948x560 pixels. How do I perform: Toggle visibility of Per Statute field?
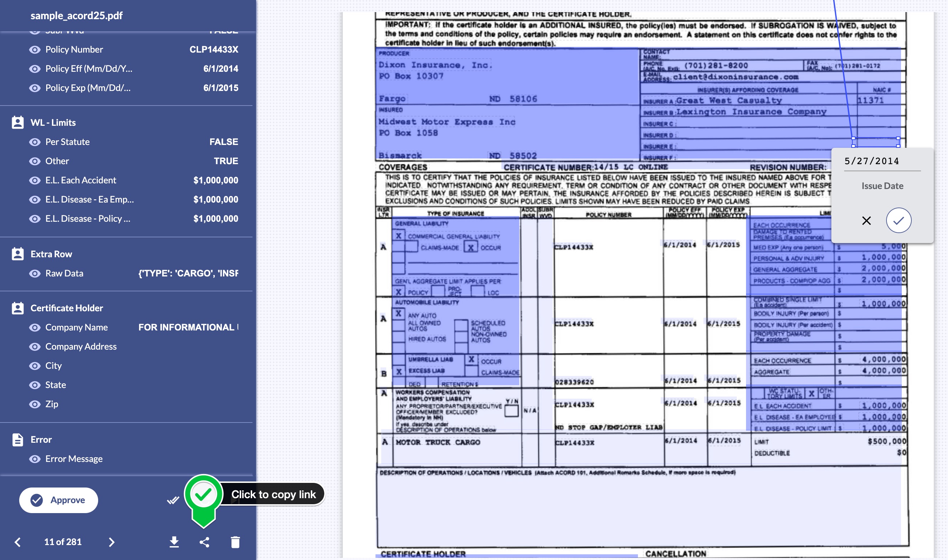point(35,142)
